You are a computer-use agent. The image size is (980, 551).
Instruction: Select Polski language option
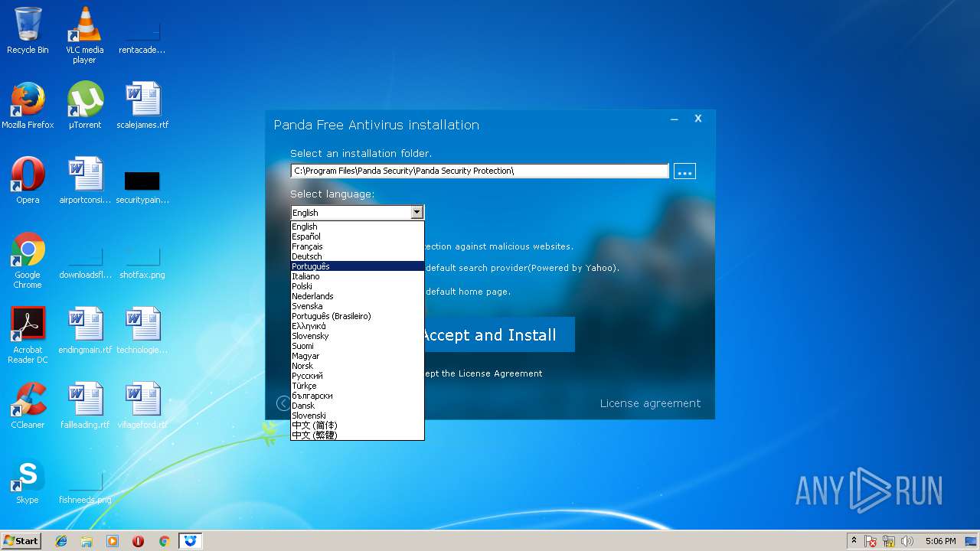coord(358,286)
